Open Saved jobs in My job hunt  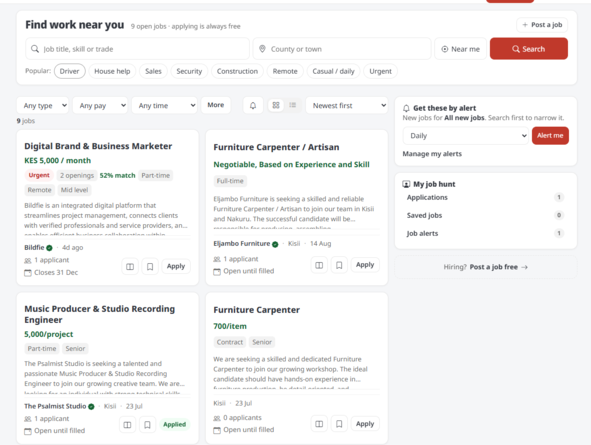pos(485,216)
